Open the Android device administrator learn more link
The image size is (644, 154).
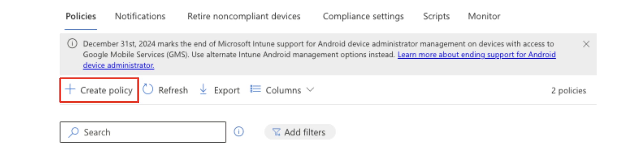(476, 55)
